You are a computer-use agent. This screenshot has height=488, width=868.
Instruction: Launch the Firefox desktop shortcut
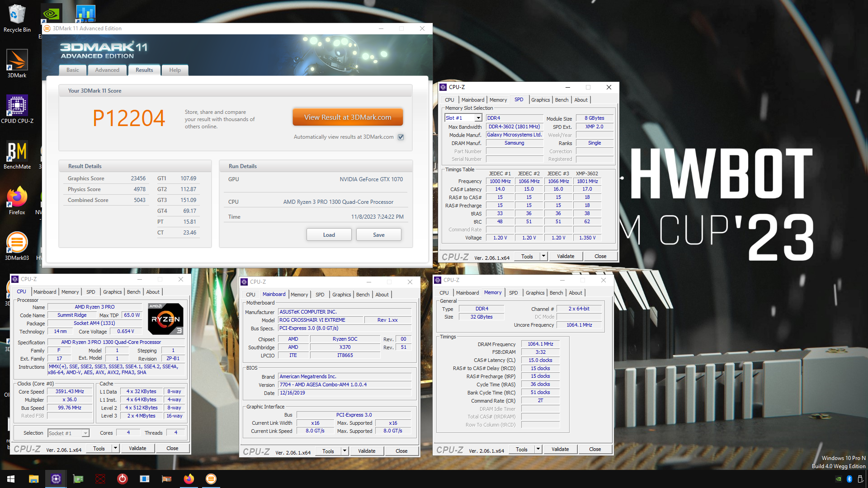(17, 201)
